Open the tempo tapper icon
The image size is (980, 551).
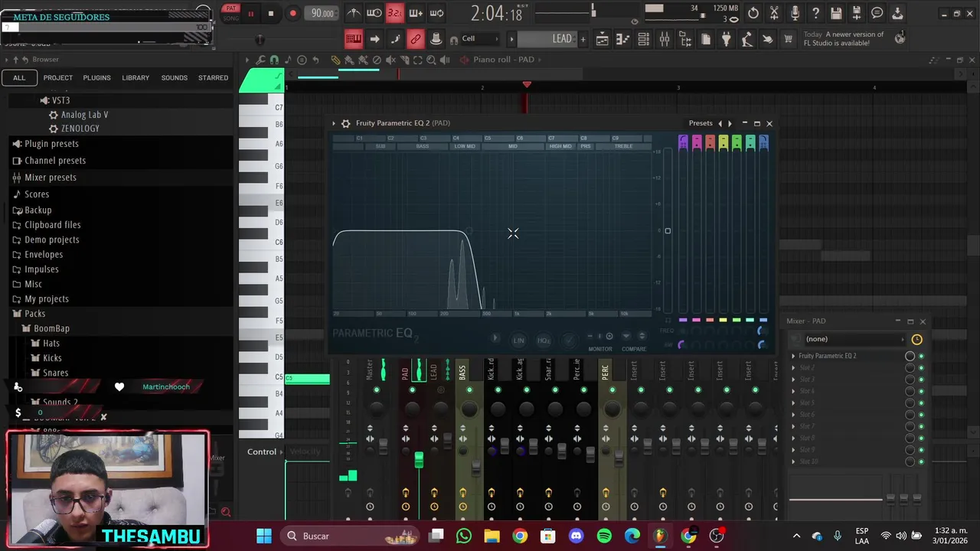click(x=747, y=39)
